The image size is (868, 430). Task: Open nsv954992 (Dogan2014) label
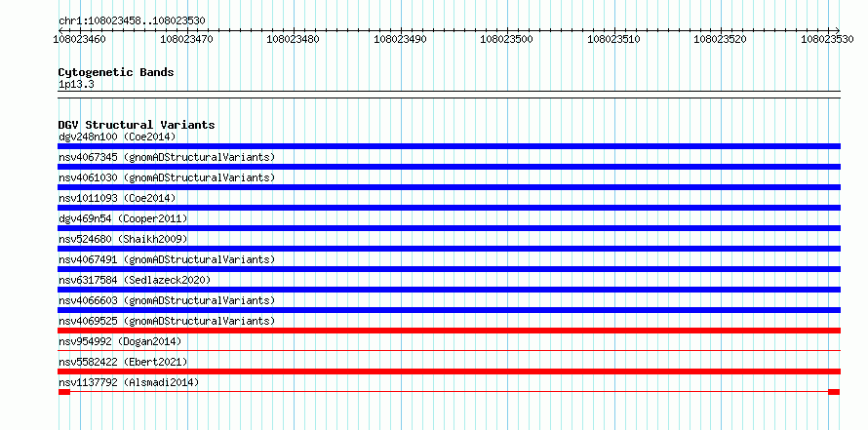coord(120,341)
